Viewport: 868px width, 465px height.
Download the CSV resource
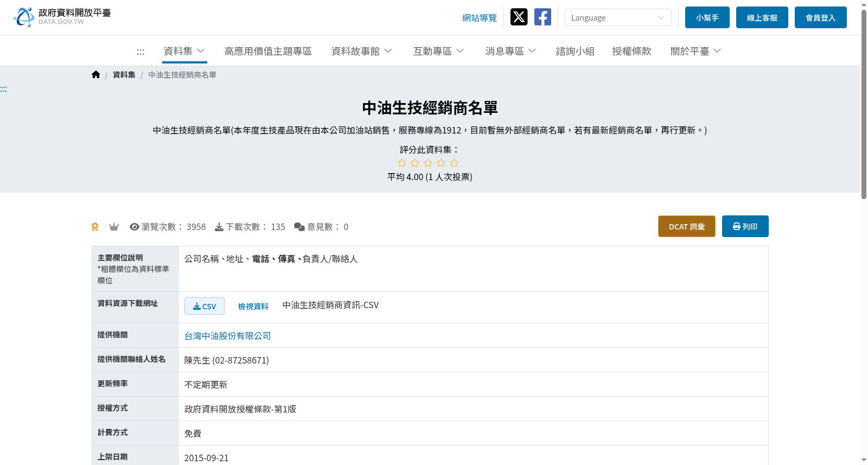(x=205, y=306)
